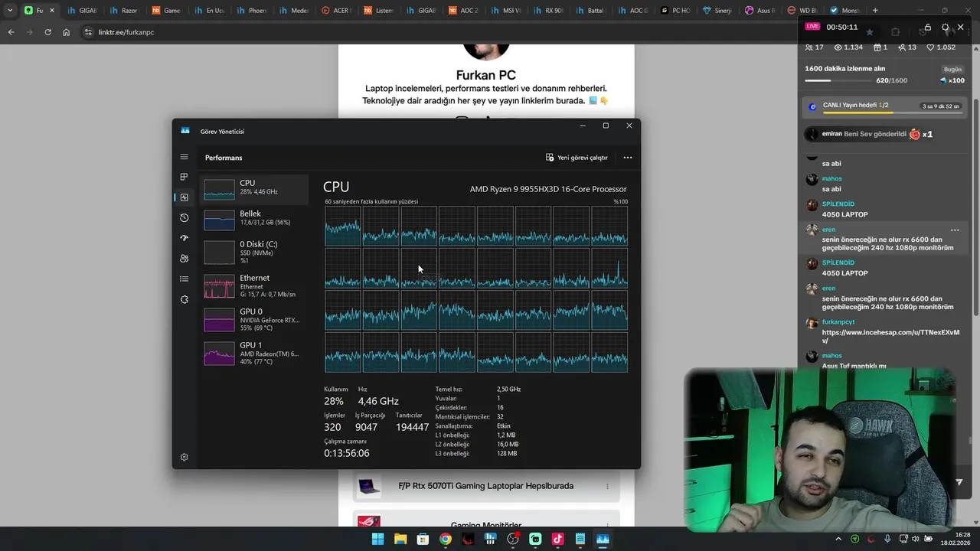
Task: Toggle lock icon in live overlay
Action: coord(928,27)
